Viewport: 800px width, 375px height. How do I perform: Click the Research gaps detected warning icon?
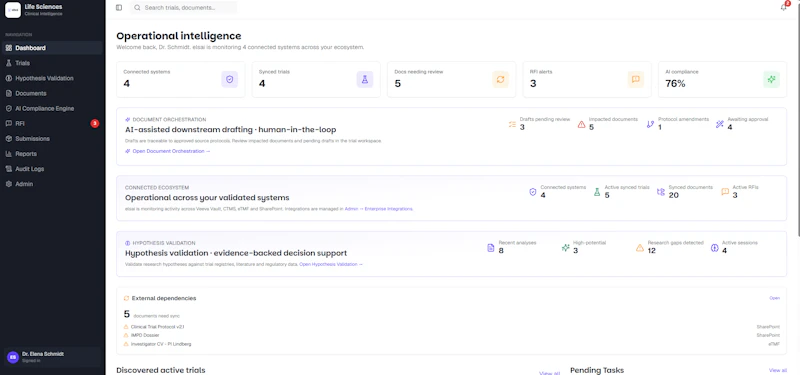(640, 247)
